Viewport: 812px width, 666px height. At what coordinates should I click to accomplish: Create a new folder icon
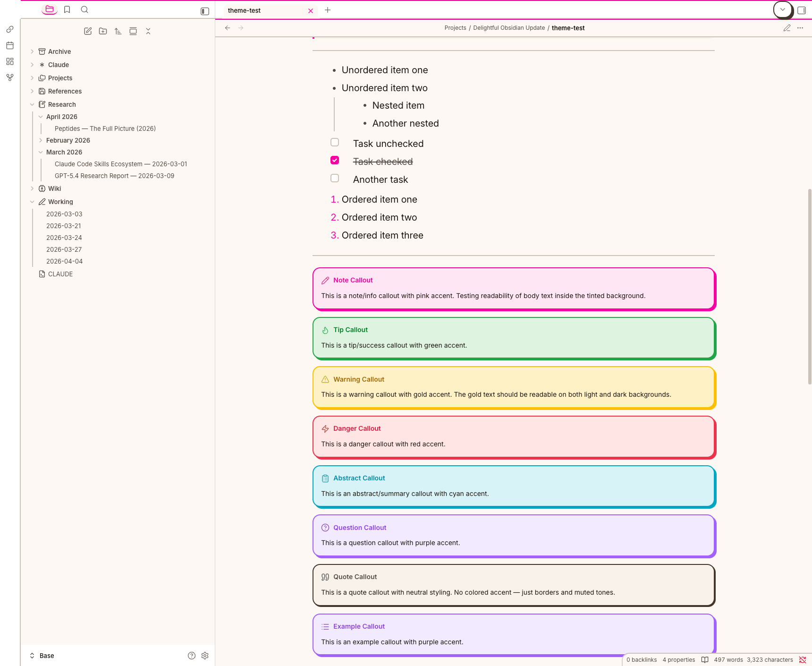point(103,31)
